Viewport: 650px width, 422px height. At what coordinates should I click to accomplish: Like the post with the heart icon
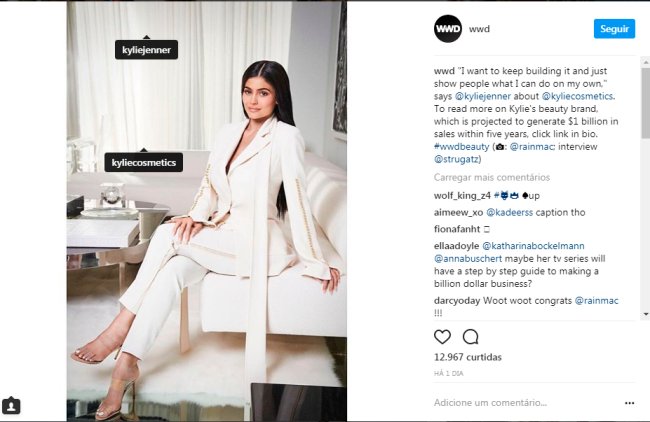pyautogui.click(x=442, y=337)
